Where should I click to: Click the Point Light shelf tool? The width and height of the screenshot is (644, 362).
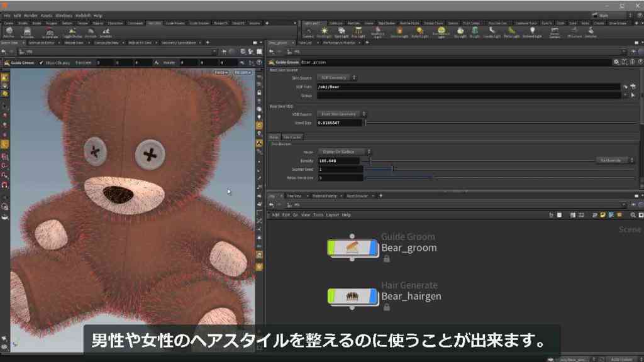[x=324, y=32]
